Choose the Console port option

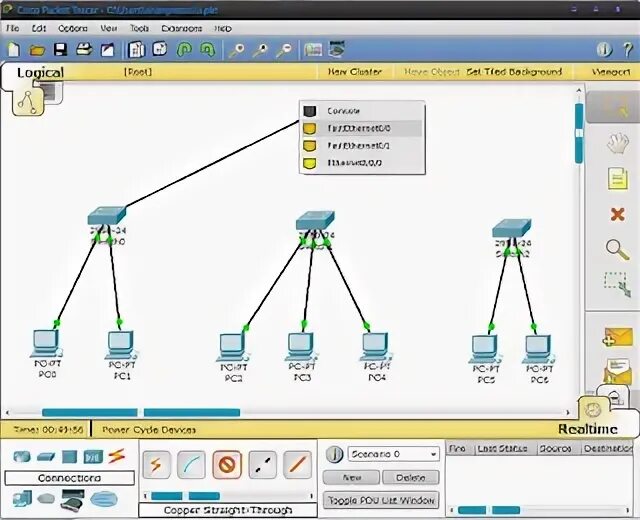tap(362, 111)
